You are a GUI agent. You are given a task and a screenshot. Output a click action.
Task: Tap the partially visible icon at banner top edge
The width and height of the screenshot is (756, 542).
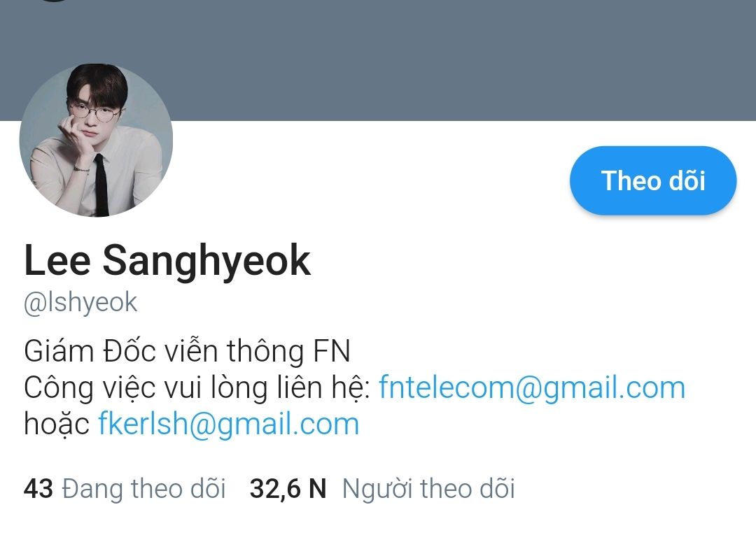pyautogui.click(x=54, y=1)
